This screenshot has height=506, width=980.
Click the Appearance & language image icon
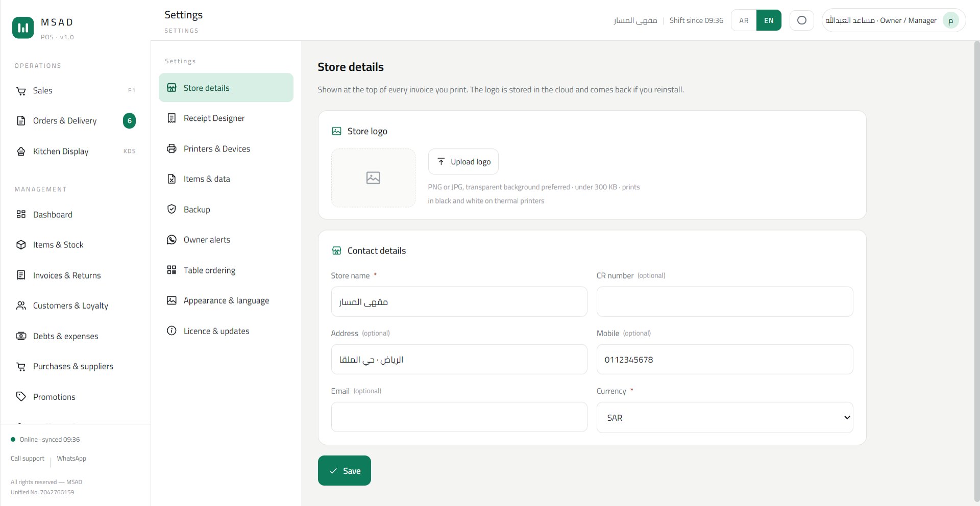tap(171, 300)
